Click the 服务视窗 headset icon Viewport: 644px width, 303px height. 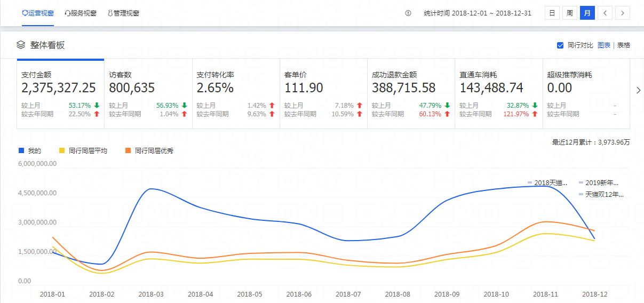click(x=67, y=13)
